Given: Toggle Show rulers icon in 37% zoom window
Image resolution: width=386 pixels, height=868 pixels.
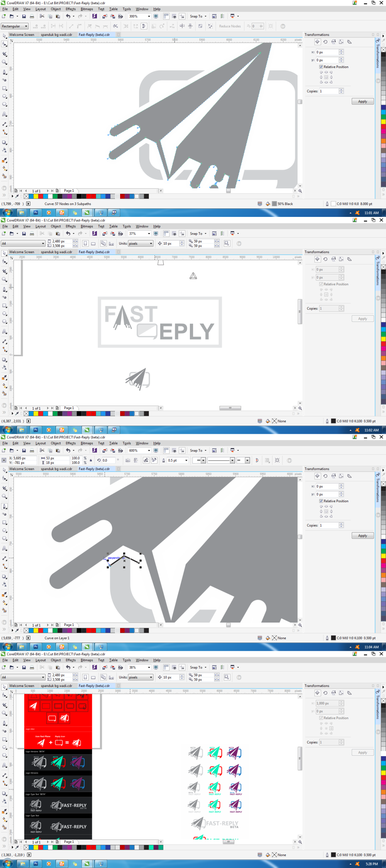Looking at the screenshot, I should [166, 233].
